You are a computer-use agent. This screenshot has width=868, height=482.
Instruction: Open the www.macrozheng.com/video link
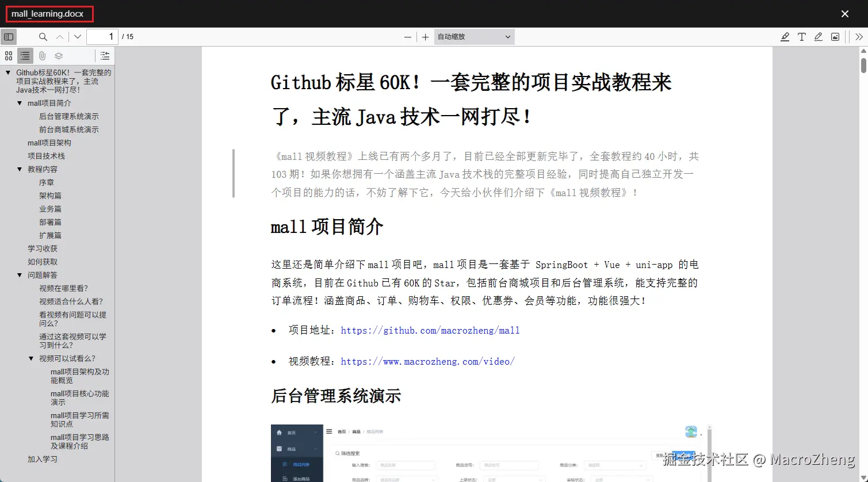[x=427, y=362]
